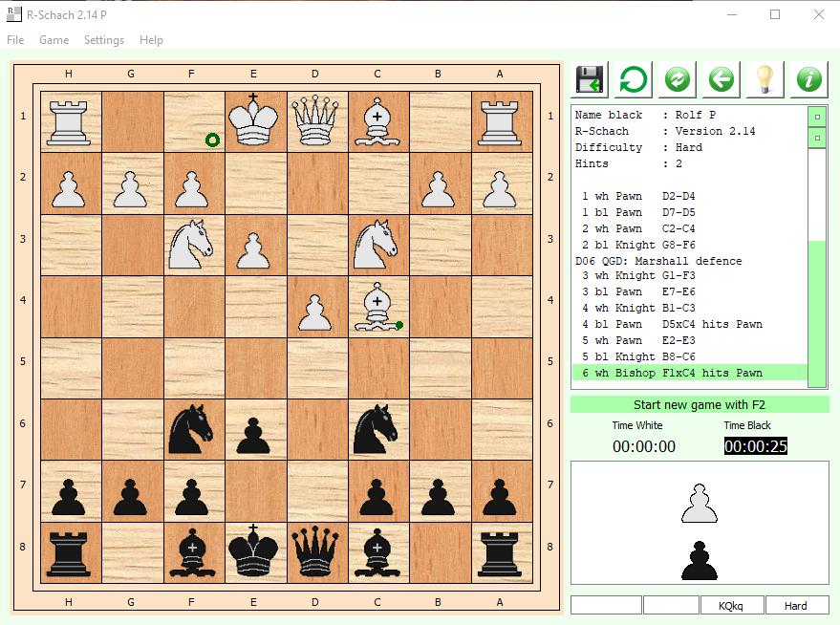The image size is (840, 625).
Task: Open the File menu
Action: 15,40
